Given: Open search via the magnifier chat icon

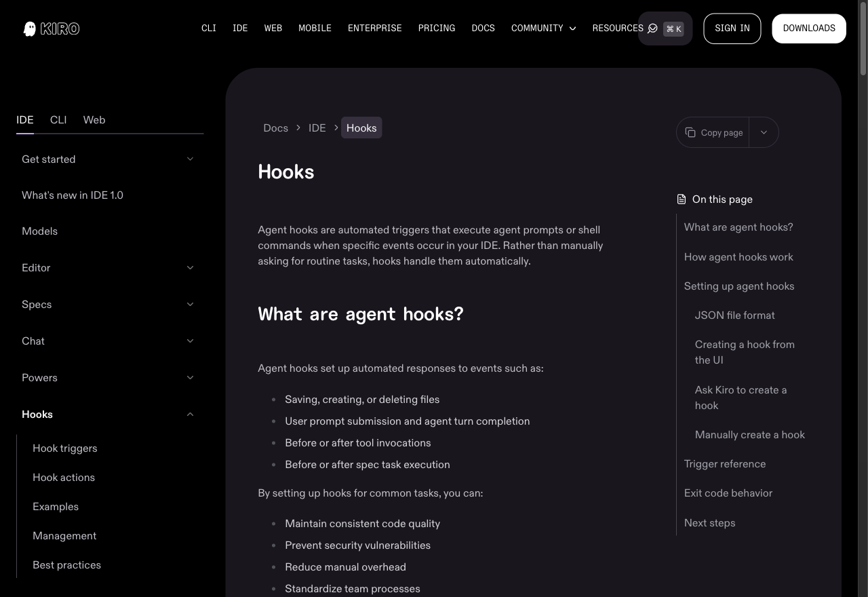Looking at the screenshot, I should click(x=652, y=28).
